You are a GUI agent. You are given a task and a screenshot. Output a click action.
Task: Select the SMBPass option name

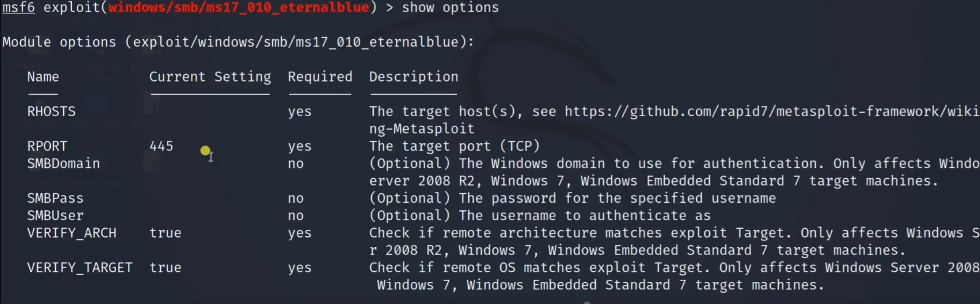55,198
